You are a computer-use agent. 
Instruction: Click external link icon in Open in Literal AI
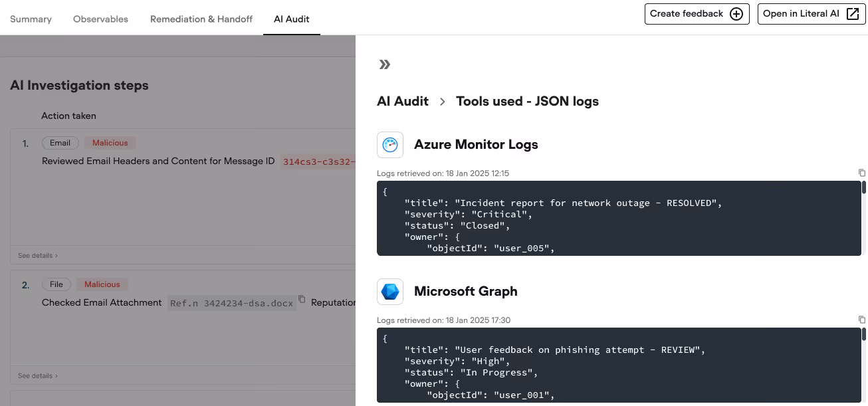pyautogui.click(x=853, y=14)
